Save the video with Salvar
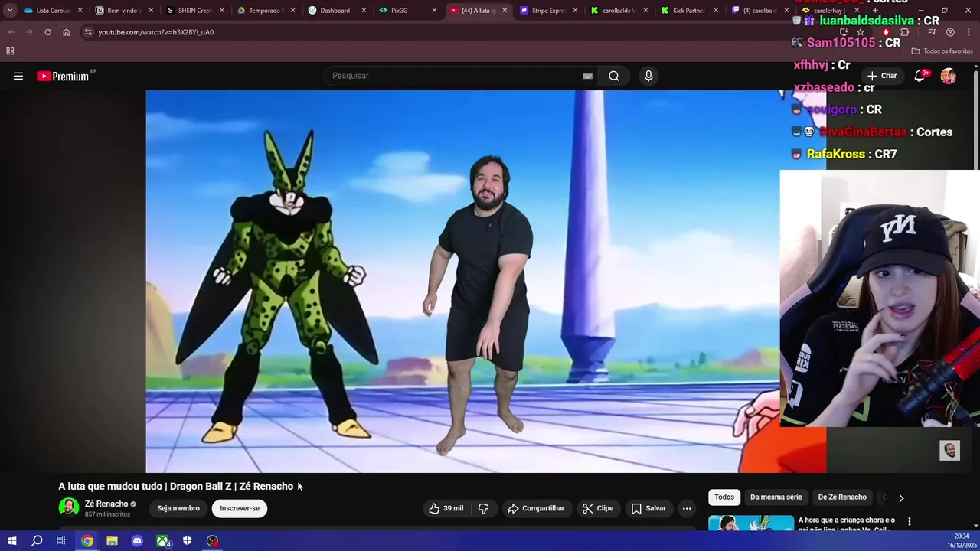980x551 pixels. tap(648, 508)
